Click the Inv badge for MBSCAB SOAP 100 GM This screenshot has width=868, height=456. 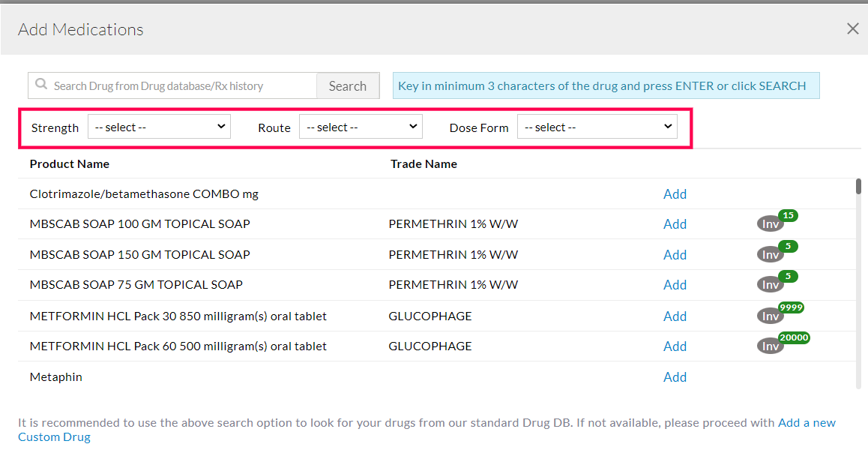pos(771,224)
